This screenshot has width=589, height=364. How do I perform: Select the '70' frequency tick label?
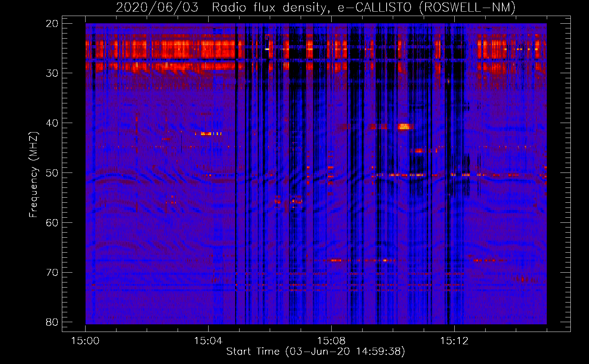click(x=52, y=273)
